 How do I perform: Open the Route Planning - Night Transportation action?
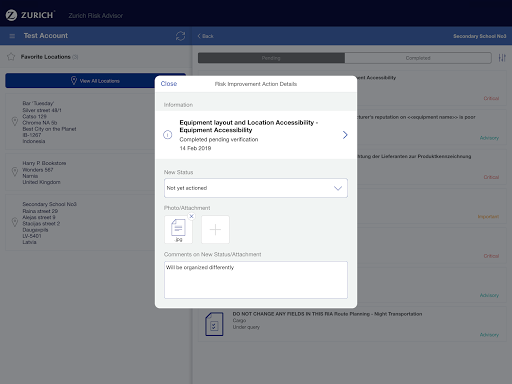tap(352, 324)
